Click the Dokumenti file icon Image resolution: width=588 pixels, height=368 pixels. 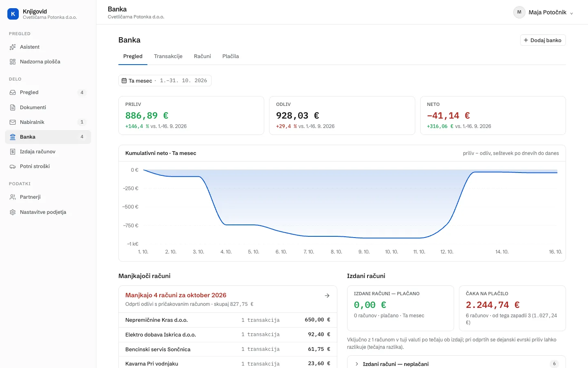(13, 108)
